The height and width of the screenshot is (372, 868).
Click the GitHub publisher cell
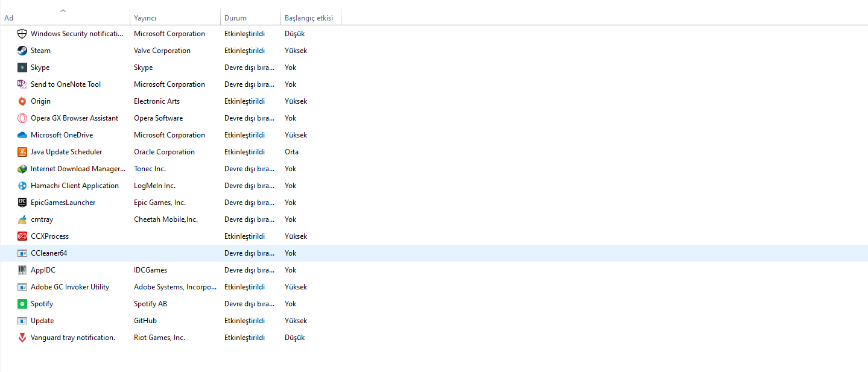(x=145, y=321)
